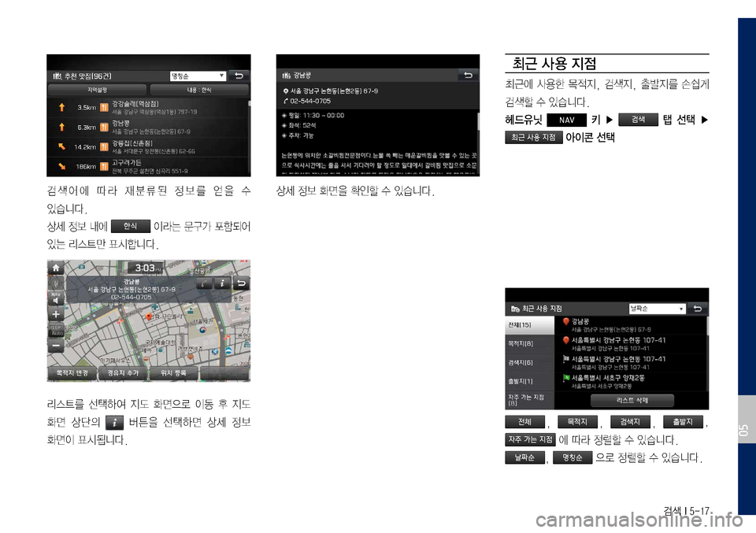Screen dimensions: 756x533
Task: Select the 고구려가든 list row
Action: tap(147, 167)
